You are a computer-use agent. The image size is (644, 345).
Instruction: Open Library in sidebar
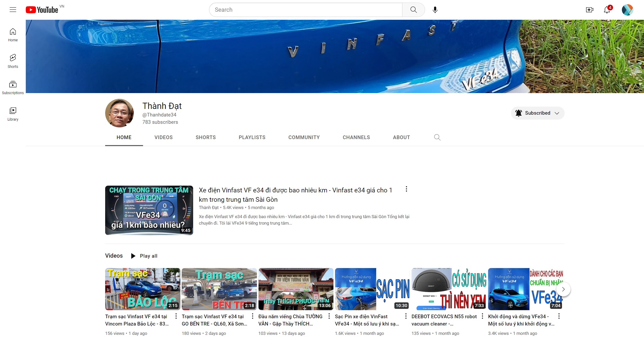click(x=13, y=114)
